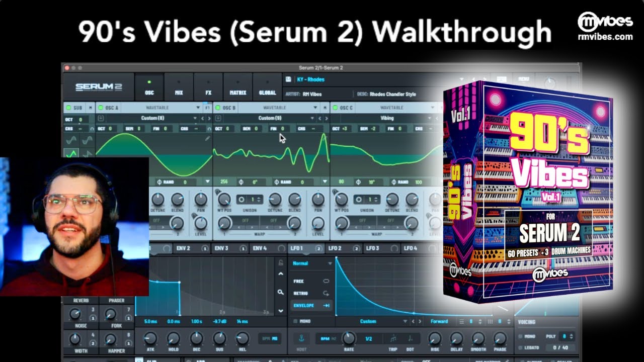Image resolution: width=644 pixels, height=362 pixels.
Task: Toggle the SUB oscillator on/off
Action: [68, 108]
